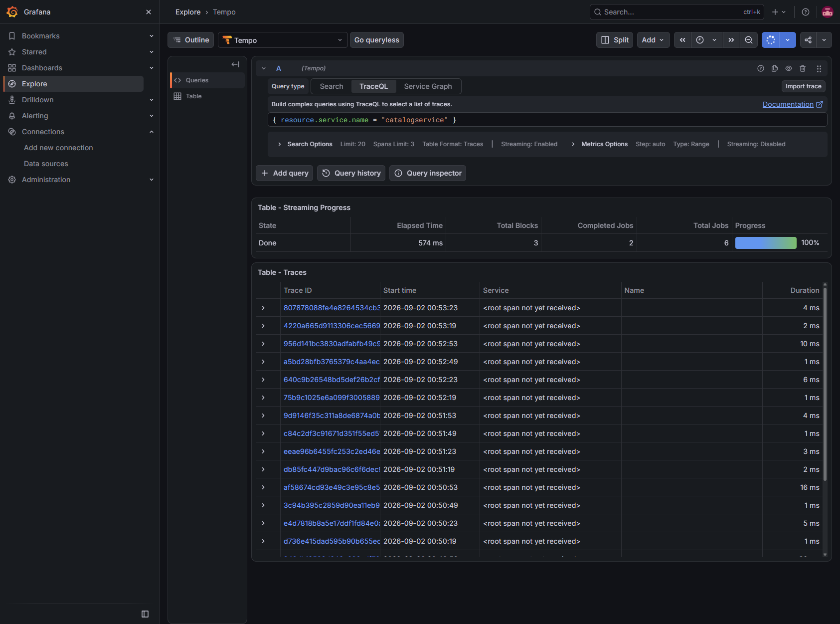Collapse query row A with its chevron
Viewport: 840px width, 624px height.
coord(264,68)
